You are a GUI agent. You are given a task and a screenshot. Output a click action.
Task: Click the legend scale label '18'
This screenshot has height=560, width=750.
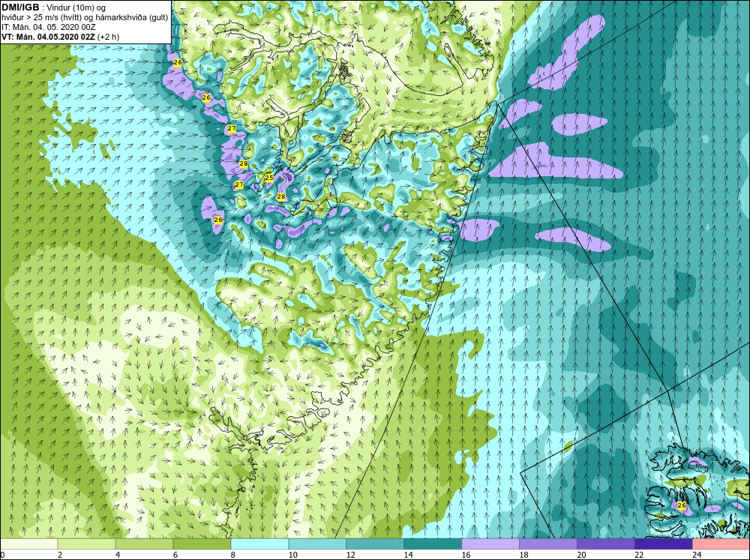click(x=524, y=555)
